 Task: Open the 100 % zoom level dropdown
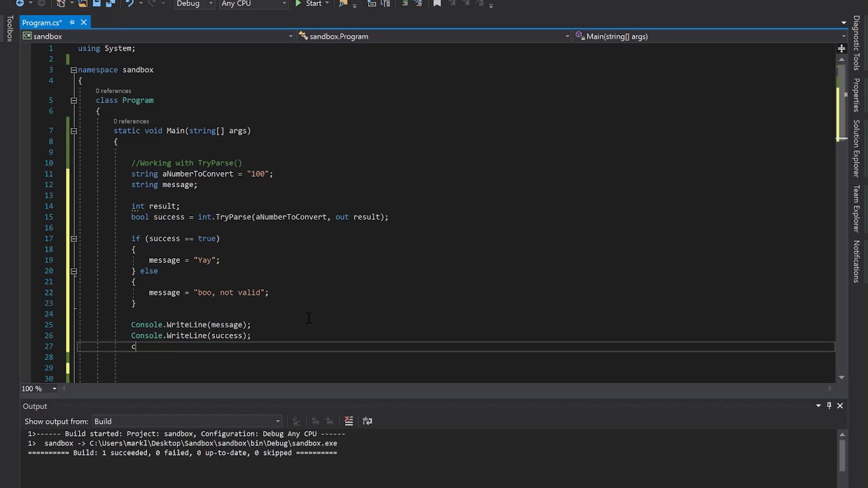(54, 388)
